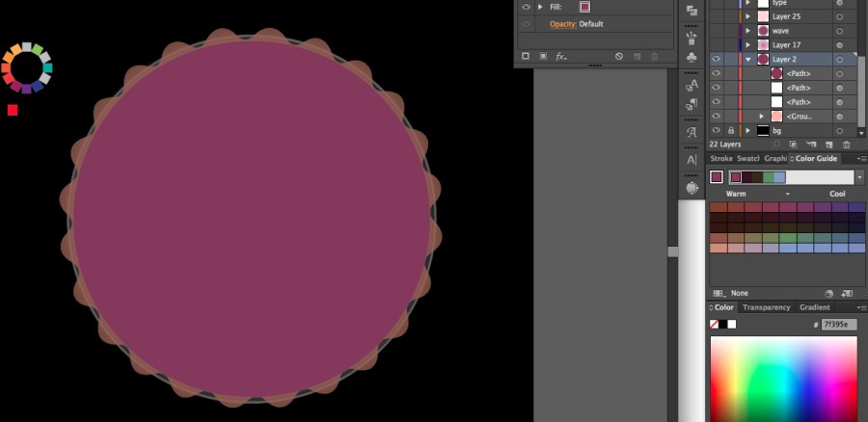Pick a color from the spectrum bar
Screen dimensions: 868x422
coord(783,379)
